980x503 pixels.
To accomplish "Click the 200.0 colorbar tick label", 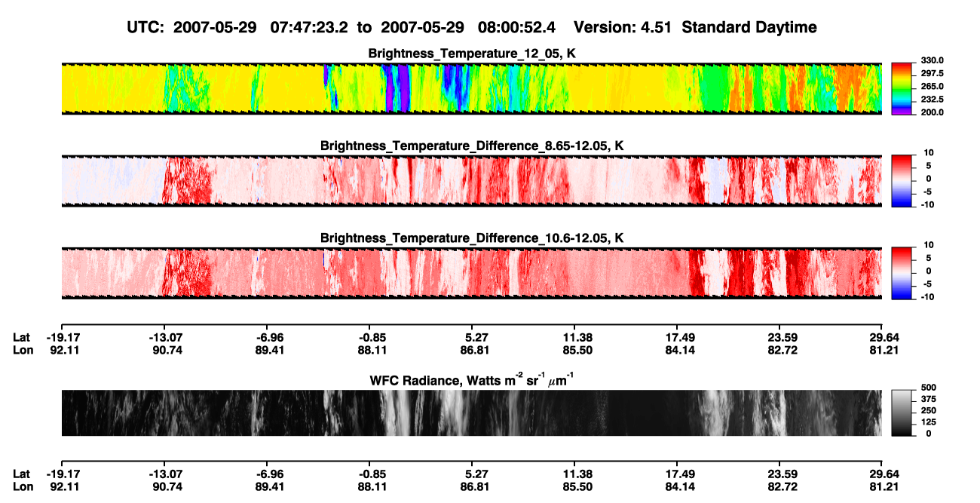I will tap(933, 112).
